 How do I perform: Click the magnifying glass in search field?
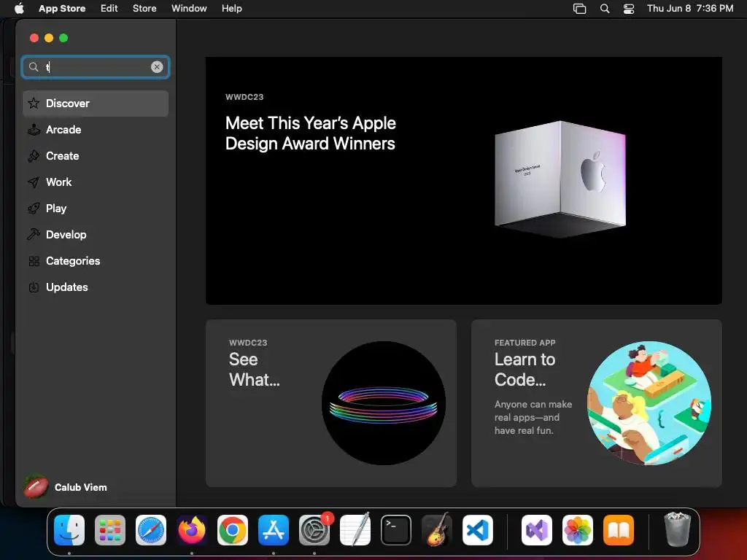[x=34, y=67]
